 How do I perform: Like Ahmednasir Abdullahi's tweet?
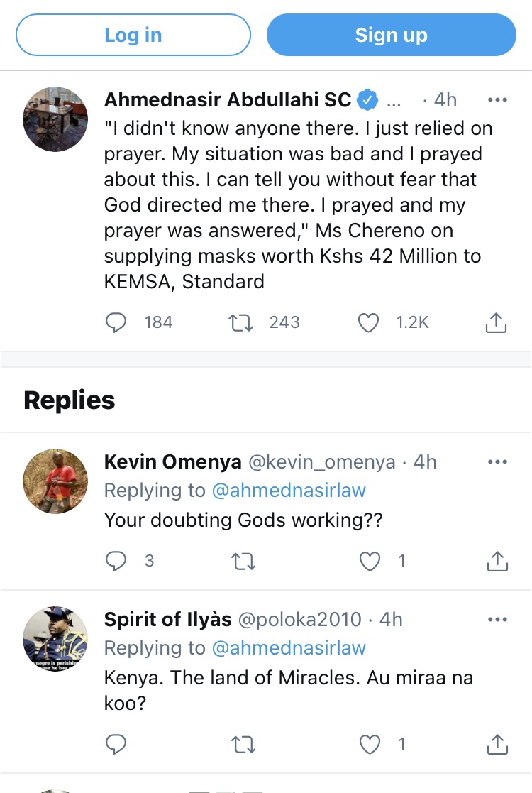click(x=368, y=322)
